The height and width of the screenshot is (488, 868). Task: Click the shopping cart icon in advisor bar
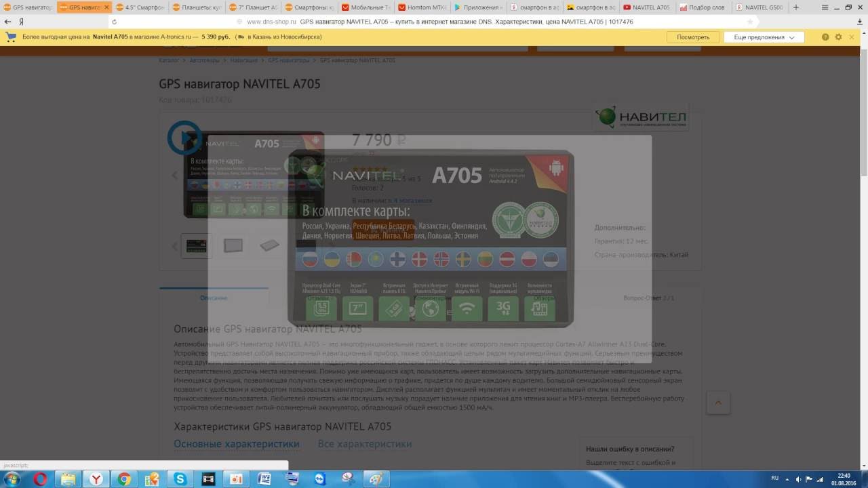pyautogui.click(x=11, y=37)
